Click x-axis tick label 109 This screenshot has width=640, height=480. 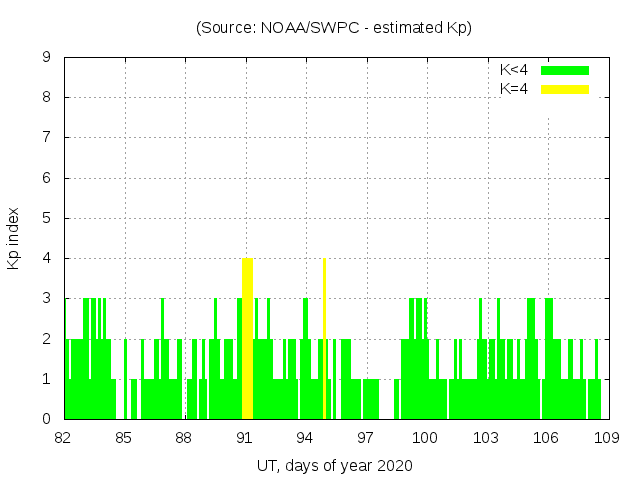pos(606,438)
